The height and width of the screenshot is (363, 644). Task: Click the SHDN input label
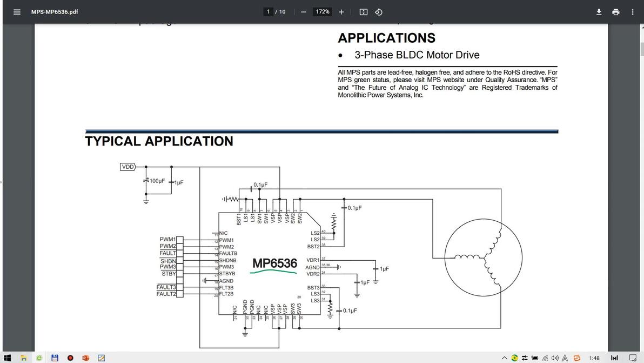(168, 261)
